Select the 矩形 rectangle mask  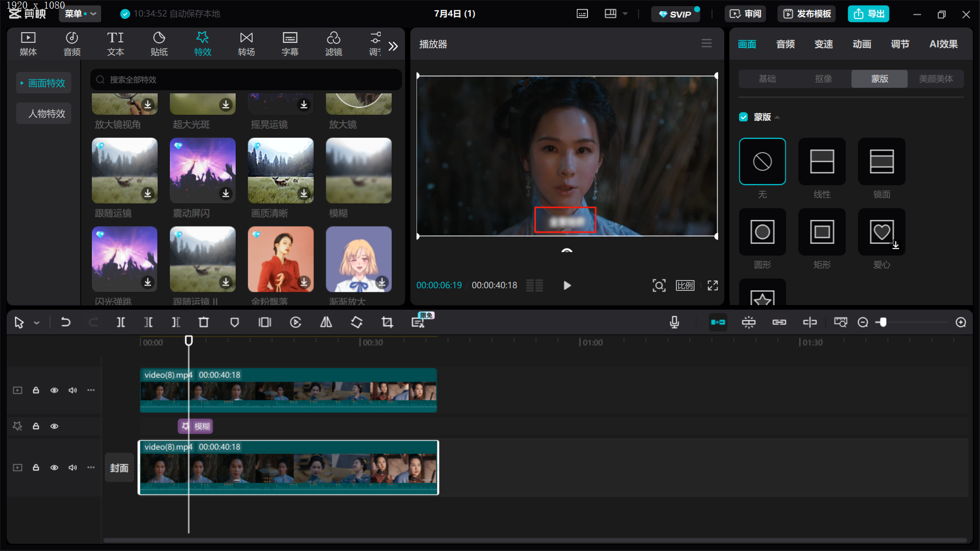(822, 232)
